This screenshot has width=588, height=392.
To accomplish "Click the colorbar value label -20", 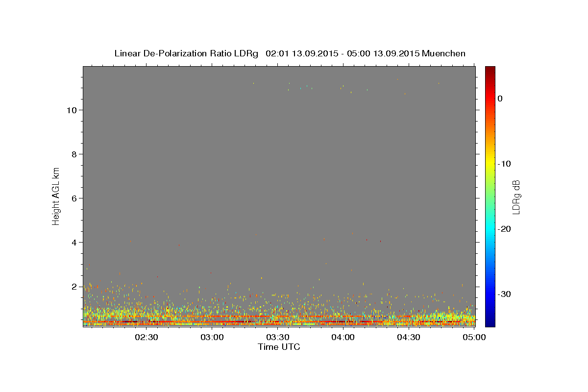I will point(504,229).
